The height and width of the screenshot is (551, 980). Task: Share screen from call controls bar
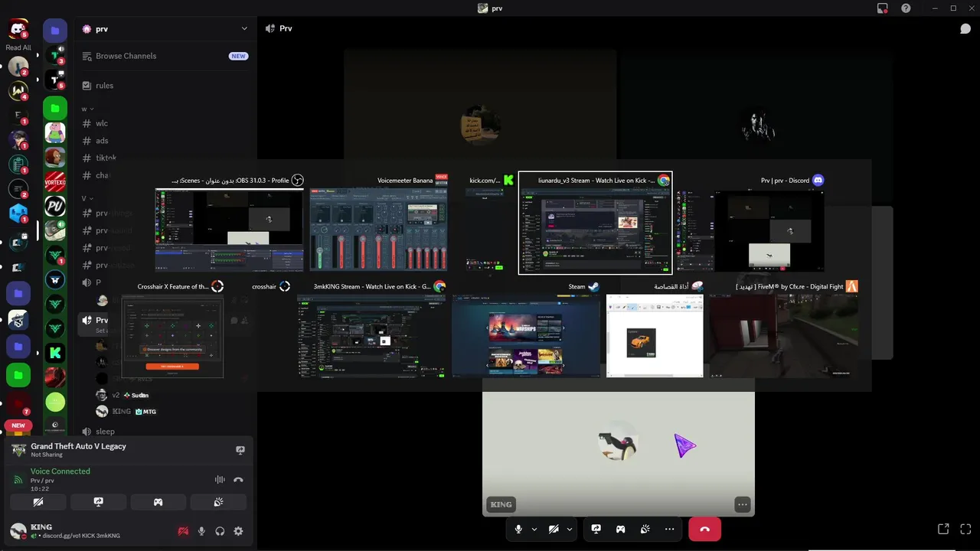596,529
